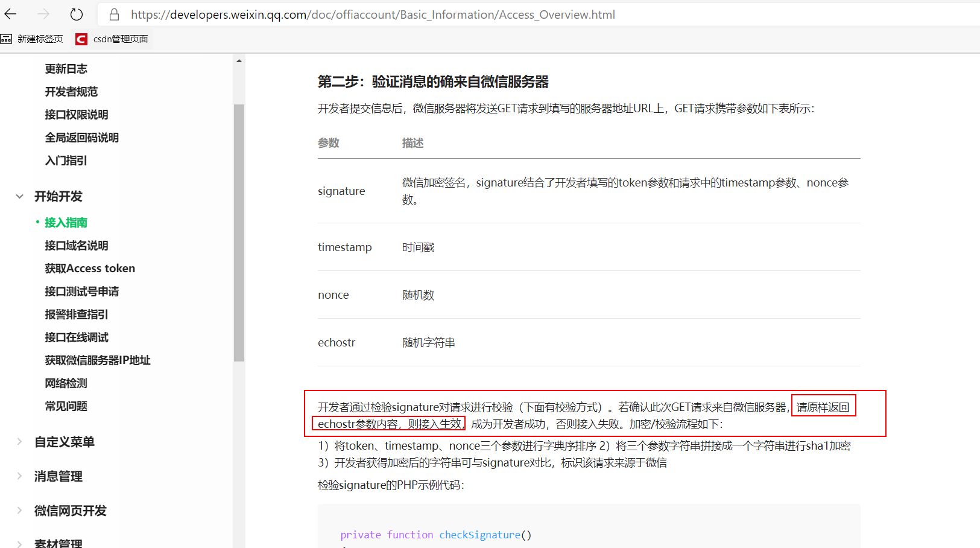The height and width of the screenshot is (548, 980).
Task: Reload the page using the refresh icon
Action: pos(76,14)
